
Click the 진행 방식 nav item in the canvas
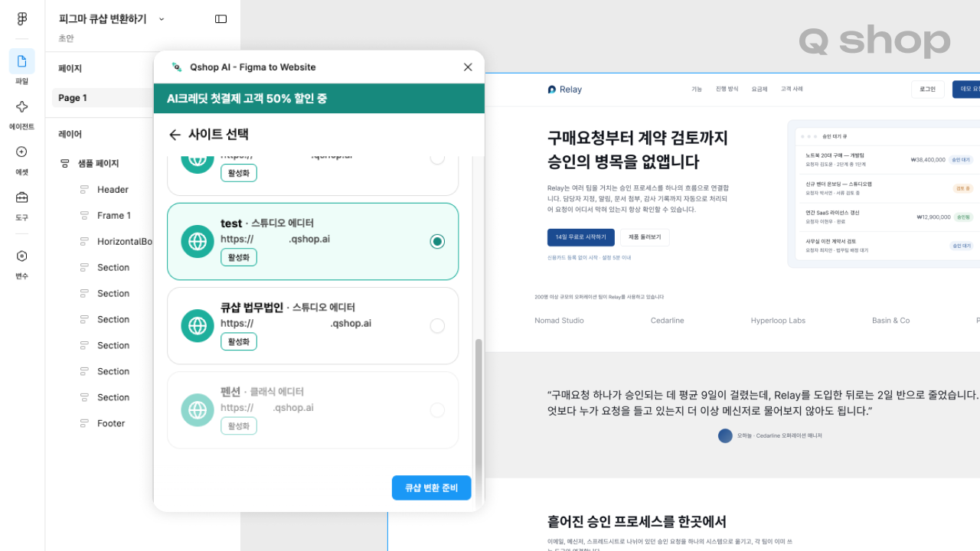(727, 90)
